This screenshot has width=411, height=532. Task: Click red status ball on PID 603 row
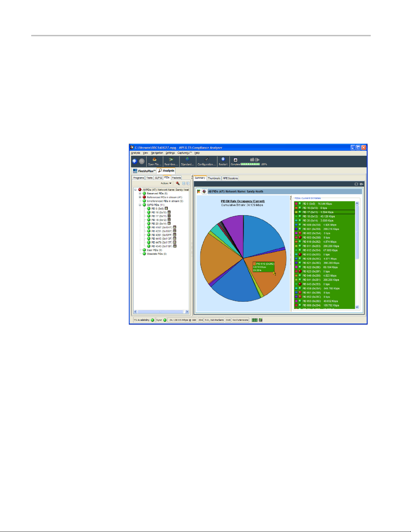coord(300,237)
